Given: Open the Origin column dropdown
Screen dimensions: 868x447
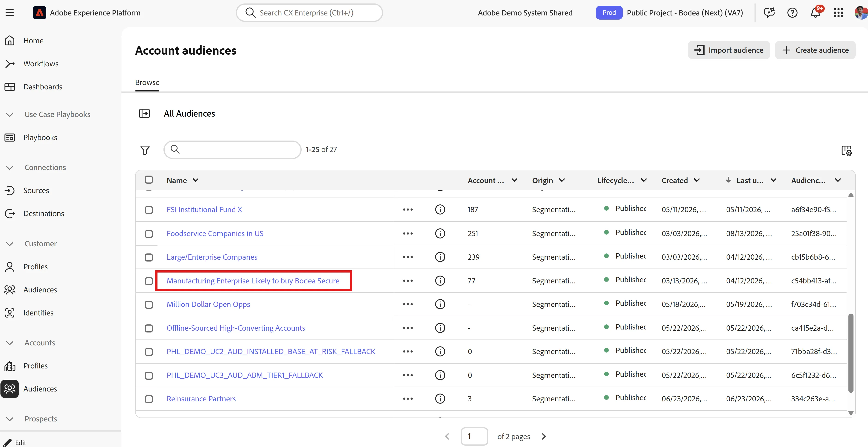Looking at the screenshot, I should [x=562, y=180].
